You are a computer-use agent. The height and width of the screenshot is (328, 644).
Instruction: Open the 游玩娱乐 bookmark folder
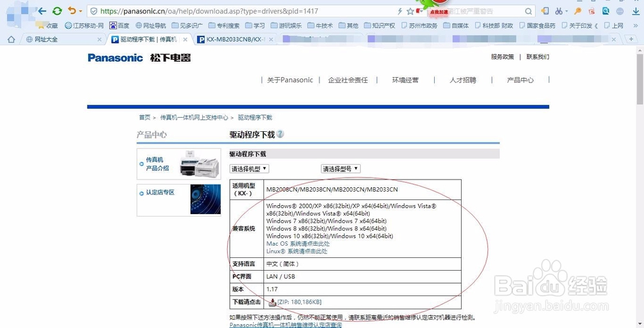[x=287, y=26]
